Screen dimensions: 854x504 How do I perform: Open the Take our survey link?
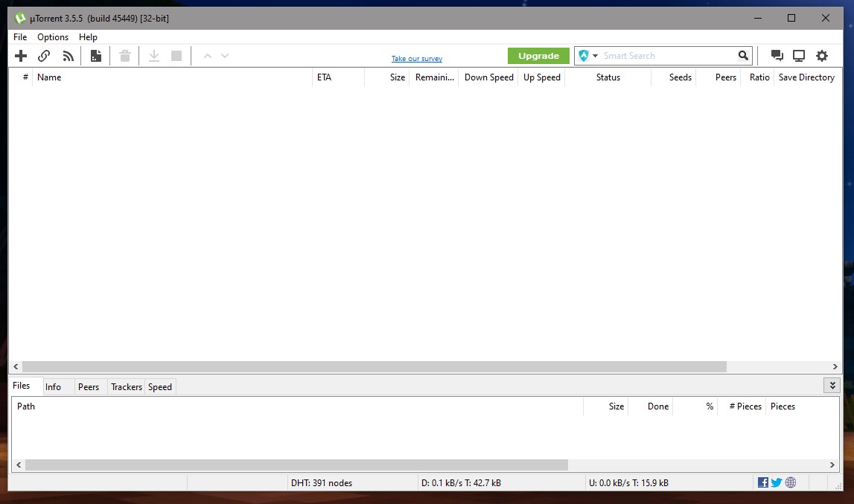point(417,58)
